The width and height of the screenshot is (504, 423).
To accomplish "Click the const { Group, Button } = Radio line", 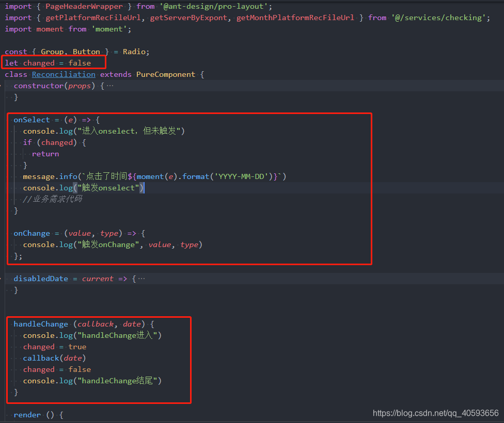I will pos(77,52).
